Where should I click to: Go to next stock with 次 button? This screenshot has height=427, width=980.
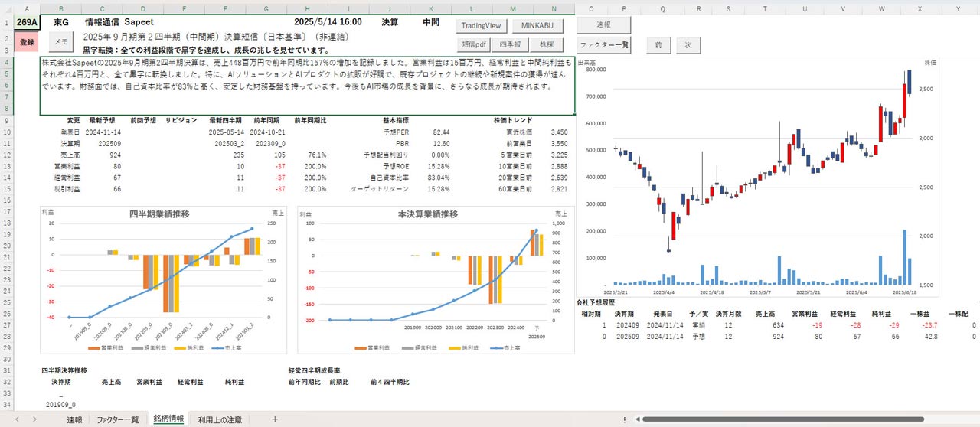click(x=688, y=44)
